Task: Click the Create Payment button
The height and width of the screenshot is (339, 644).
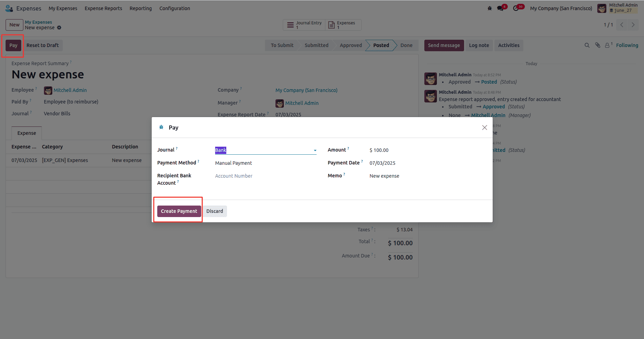Action: pos(179,211)
